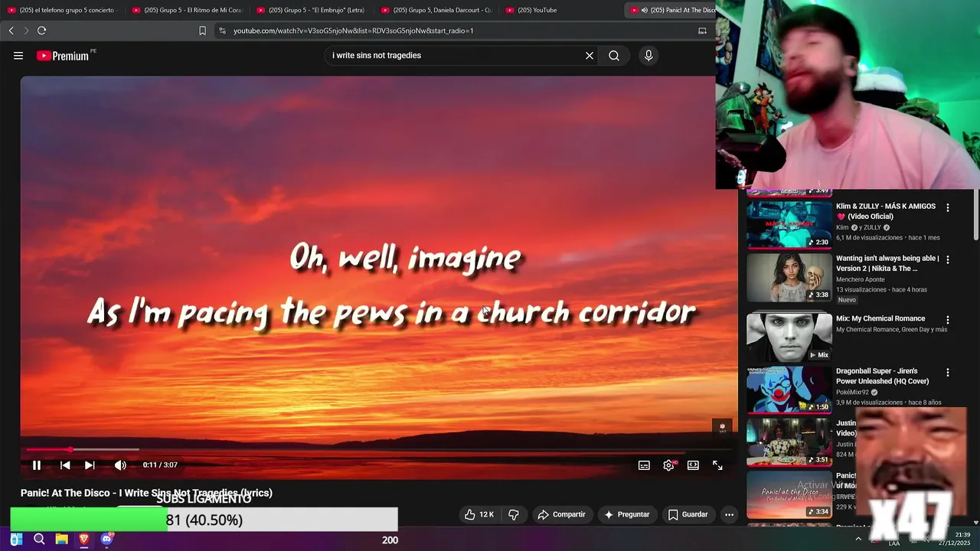This screenshot has height=551, width=980.
Task: Click channel watermark in video corner
Action: [722, 427]
